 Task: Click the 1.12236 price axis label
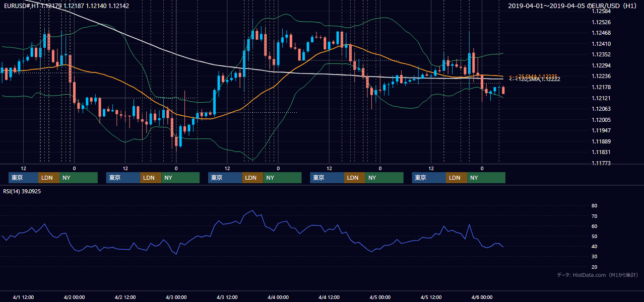point(601,76)
